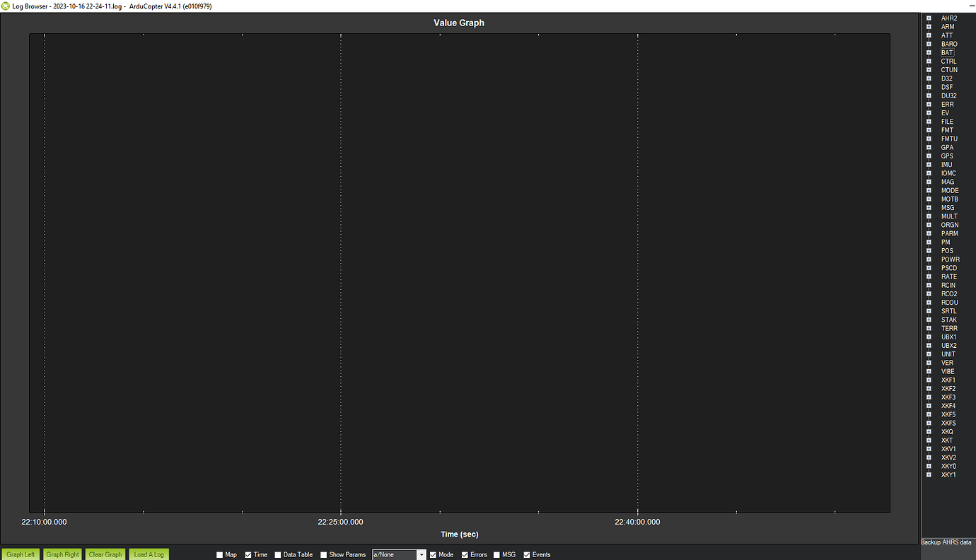Select the PARM entry in the message list

pyautogui.click(x=949, y=234)
